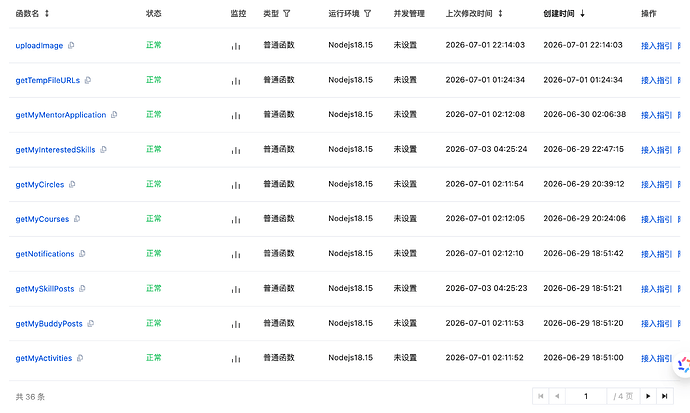This screenshot has height=413, width=690.
Task: Open monitoring chart for getTempFileURLs
Action: [x=236, y=80]
